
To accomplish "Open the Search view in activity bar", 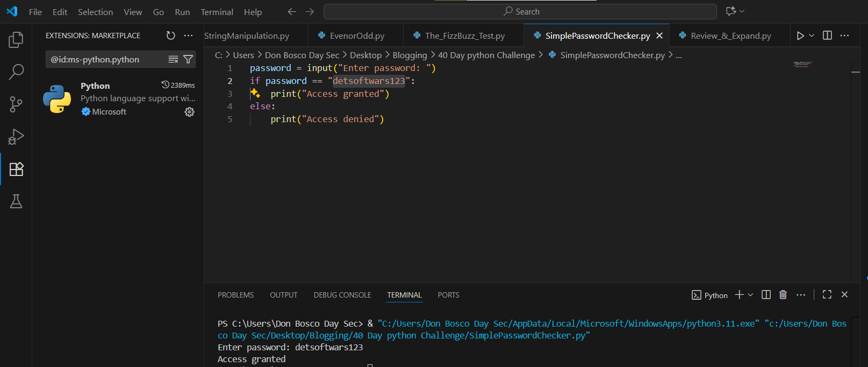I will click(16, 72).
